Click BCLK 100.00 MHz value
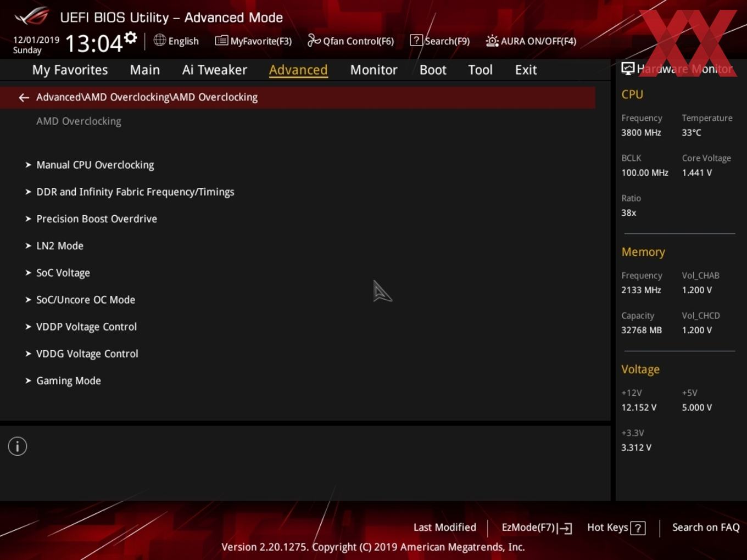 [645, 172]
